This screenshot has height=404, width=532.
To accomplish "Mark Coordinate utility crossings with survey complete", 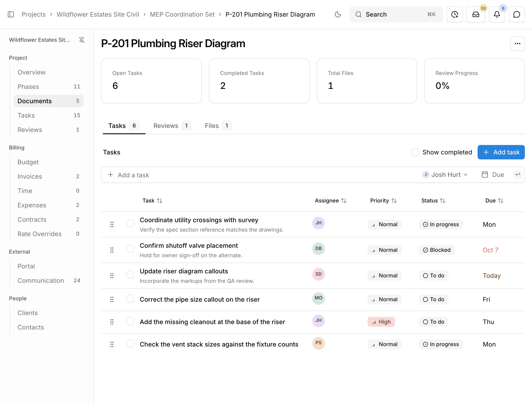I will [x=130, y=223].
